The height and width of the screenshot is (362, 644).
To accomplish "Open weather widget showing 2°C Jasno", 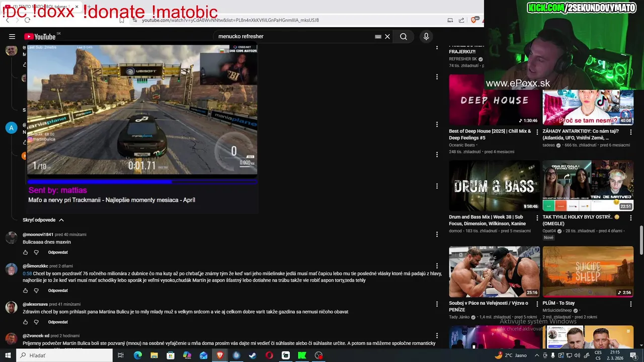I will pyautogui.click(x=510, y=355).
